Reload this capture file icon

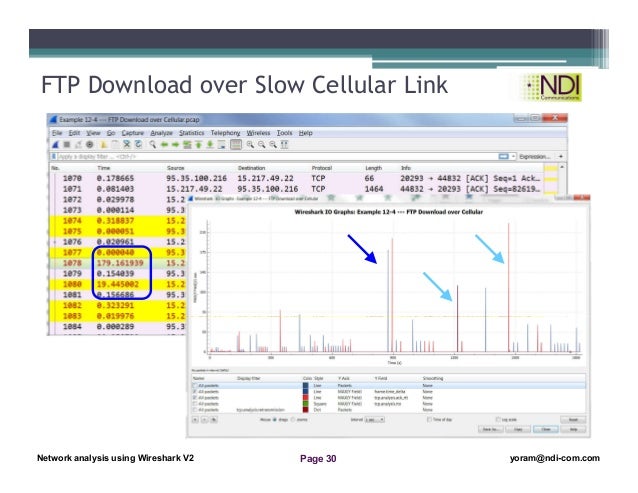pyautogui.click(x=138, y=144)
